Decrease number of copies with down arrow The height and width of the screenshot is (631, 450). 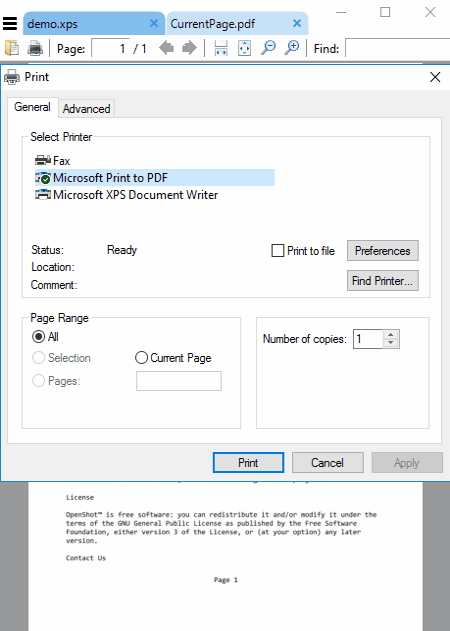[x=390, y=343]
